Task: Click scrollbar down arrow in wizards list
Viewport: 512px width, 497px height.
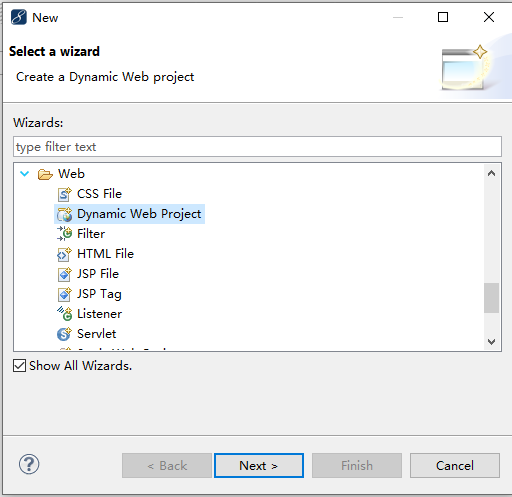Action: [x=491, y=342]
